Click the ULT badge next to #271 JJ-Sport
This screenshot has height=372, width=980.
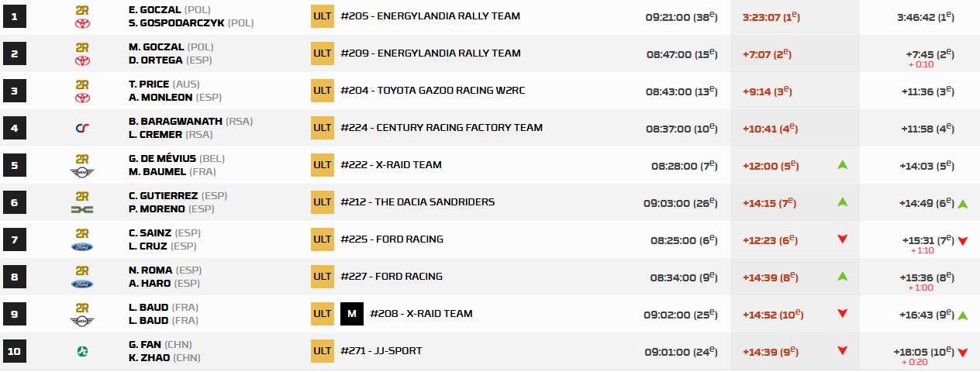(x=323, y=351)
